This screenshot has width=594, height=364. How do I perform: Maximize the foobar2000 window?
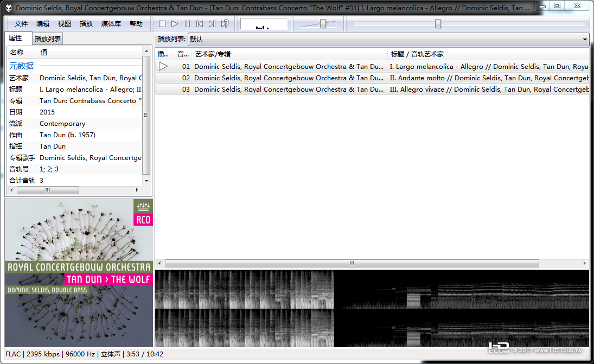(557, 5)
